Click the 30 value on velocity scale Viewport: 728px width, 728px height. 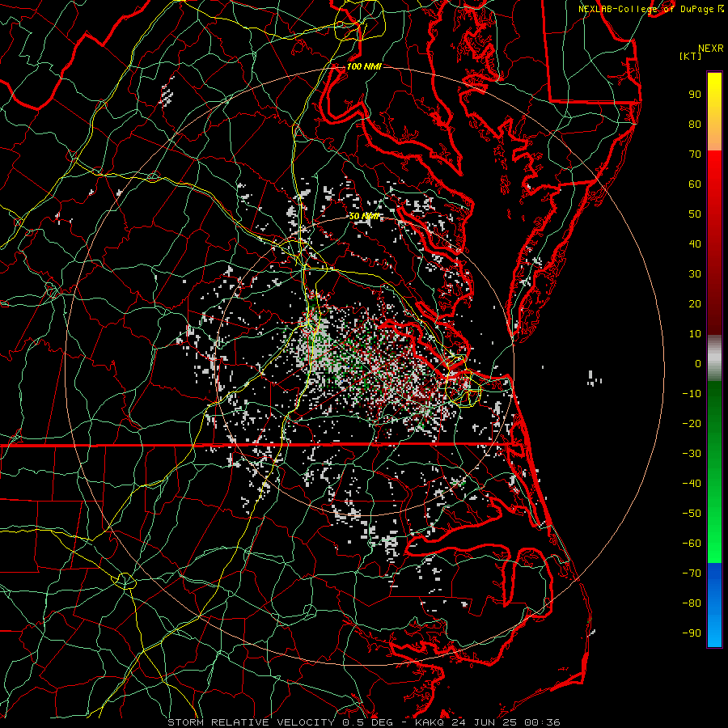[695, 274]
